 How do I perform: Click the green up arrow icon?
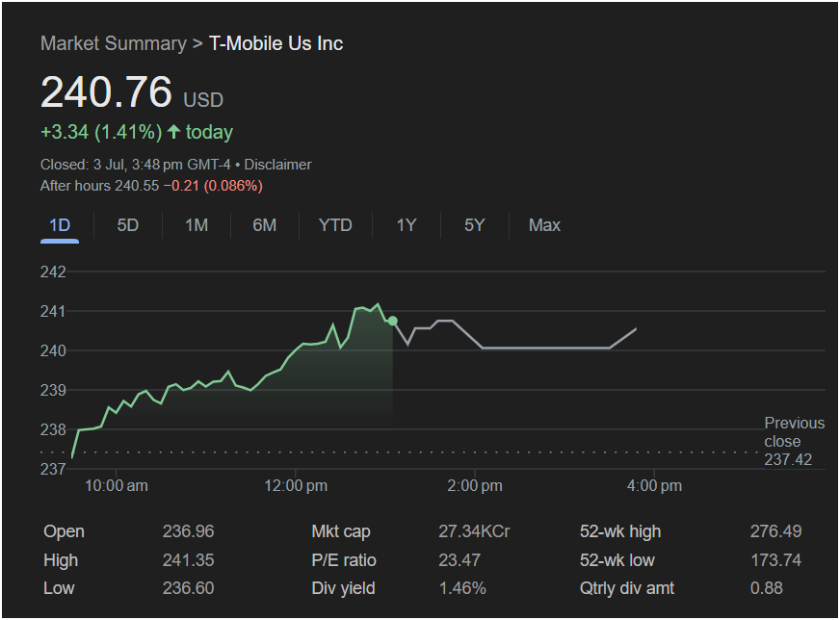(x=173, y=132)
